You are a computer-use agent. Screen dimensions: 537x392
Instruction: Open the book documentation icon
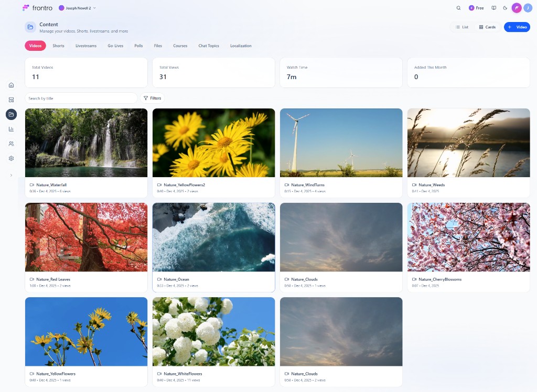click(x=493, y=8)
